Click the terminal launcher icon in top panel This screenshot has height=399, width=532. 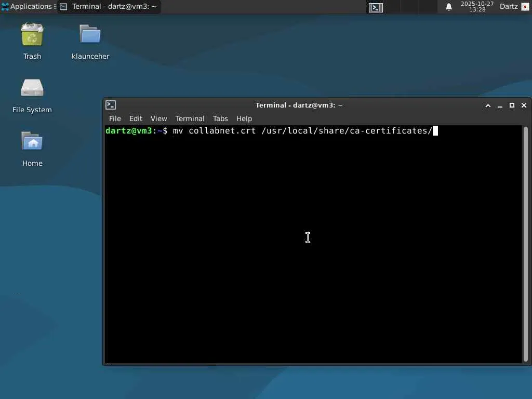tap(376, 7)
